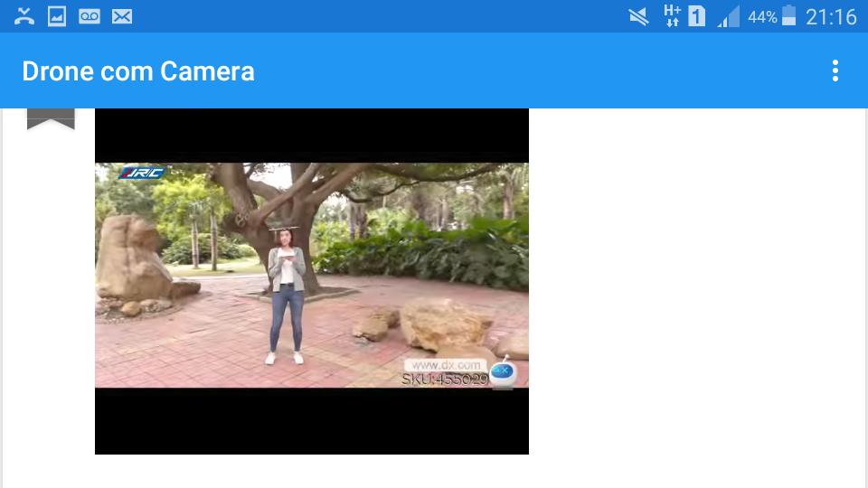Tap the SKU:455029 text in video

(445, 380)
